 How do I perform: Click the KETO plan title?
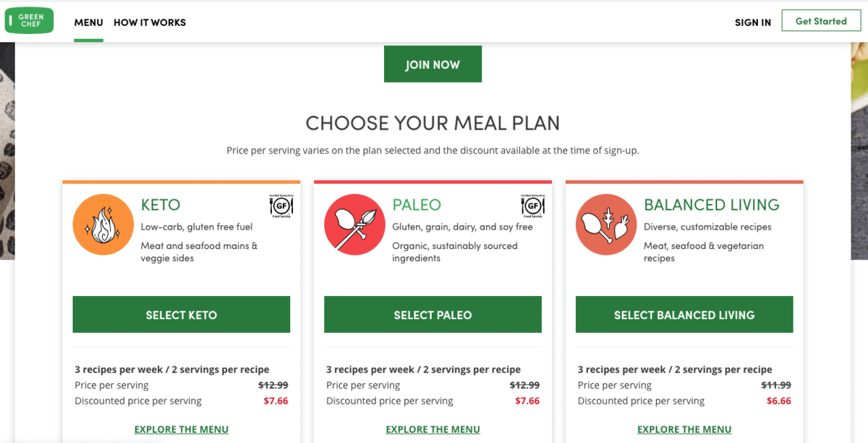pos(161,205)
